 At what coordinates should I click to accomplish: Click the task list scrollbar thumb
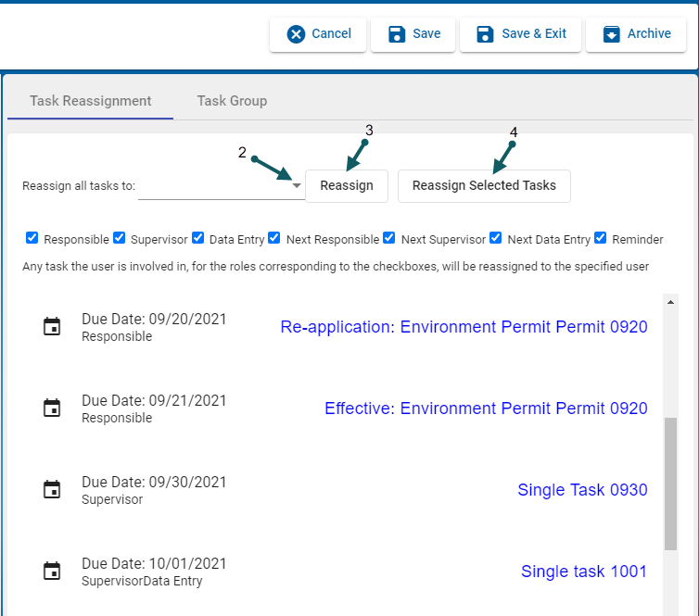[670, 482]
